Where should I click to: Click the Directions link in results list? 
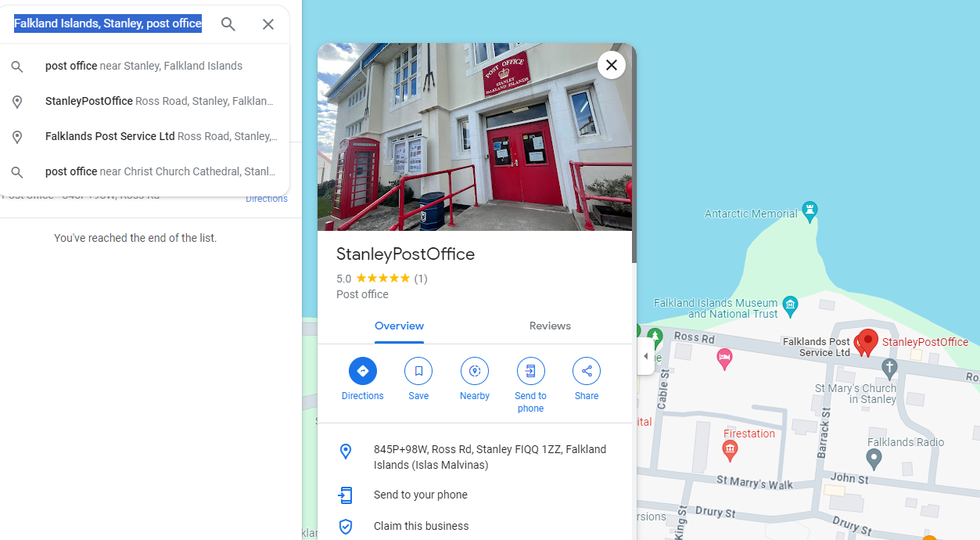coord(267,199)
